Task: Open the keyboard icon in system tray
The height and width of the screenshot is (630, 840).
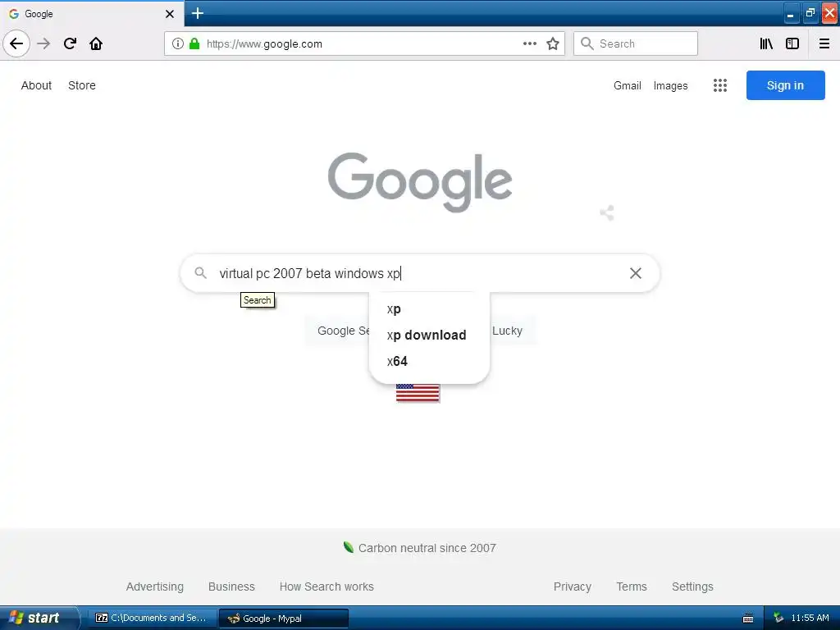Action: (x=748, y=619)
